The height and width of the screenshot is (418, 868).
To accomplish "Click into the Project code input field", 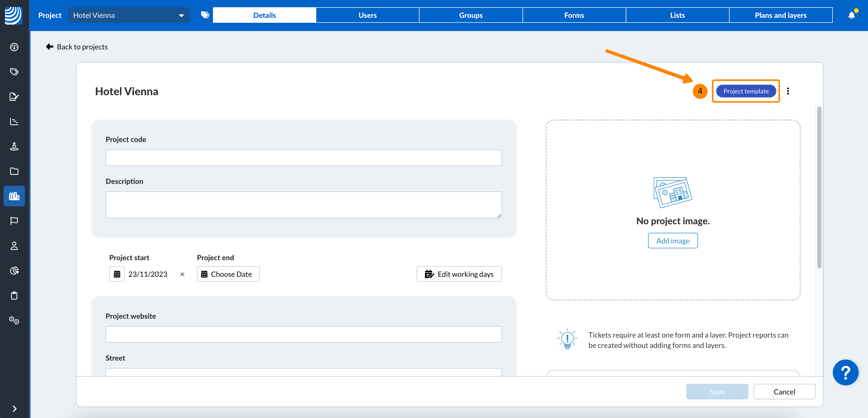I will pyautogui.click(x=303, y=158).
